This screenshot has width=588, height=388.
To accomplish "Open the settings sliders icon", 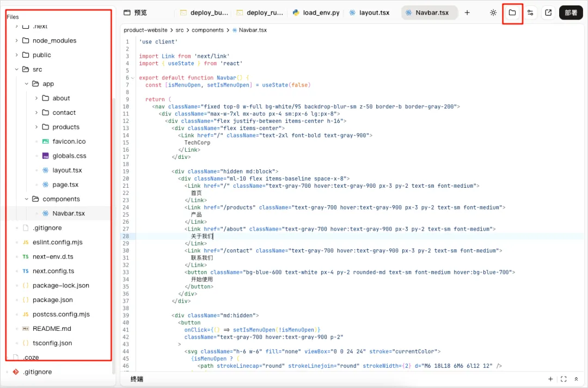I will [530, 13].
